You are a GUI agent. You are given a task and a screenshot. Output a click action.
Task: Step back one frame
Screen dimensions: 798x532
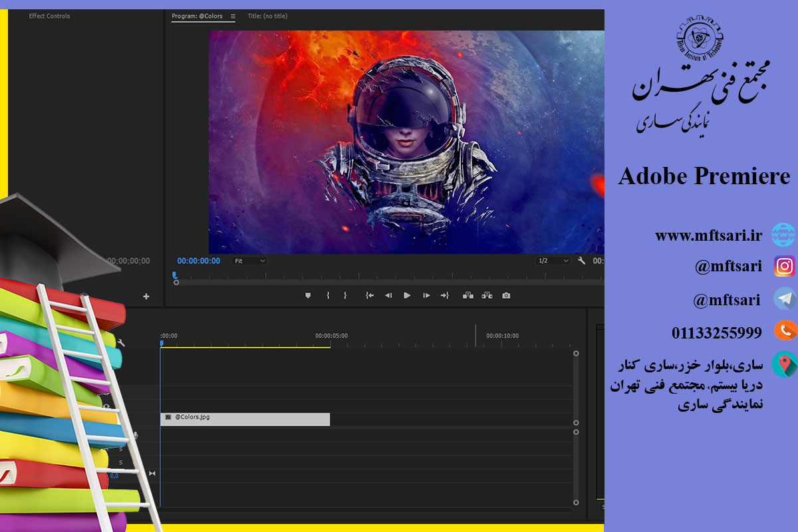pyautogui.click(x=388, y=295)
